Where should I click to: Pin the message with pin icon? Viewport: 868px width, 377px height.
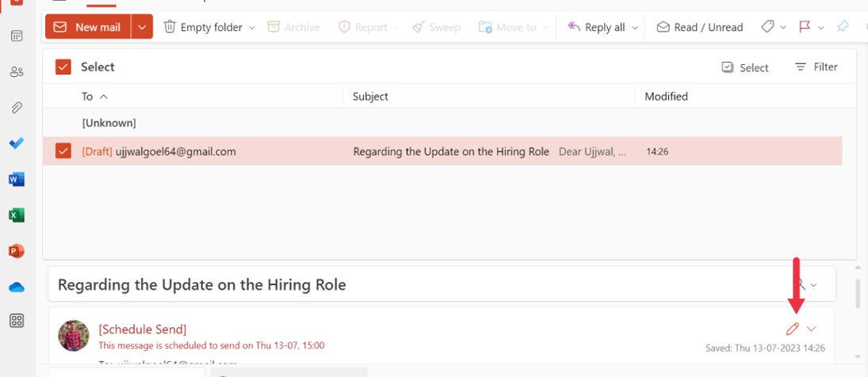843,27
